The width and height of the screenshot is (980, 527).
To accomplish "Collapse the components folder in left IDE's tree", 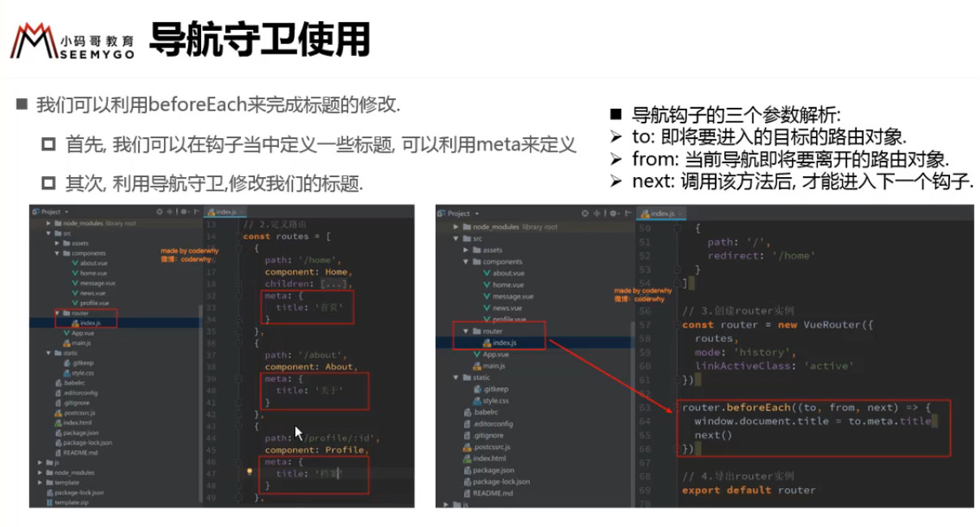I will [57, 253].
